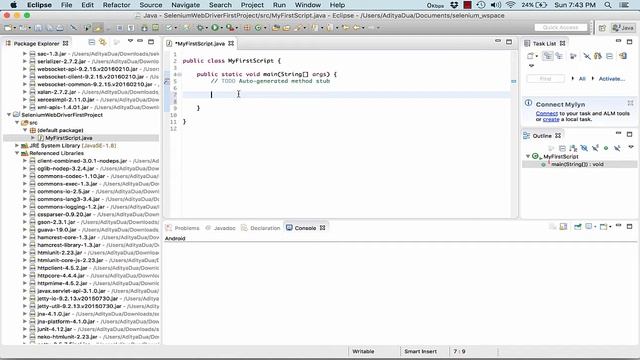
Task: Click the New Java Class green C icon
Action: click(258, 28)
